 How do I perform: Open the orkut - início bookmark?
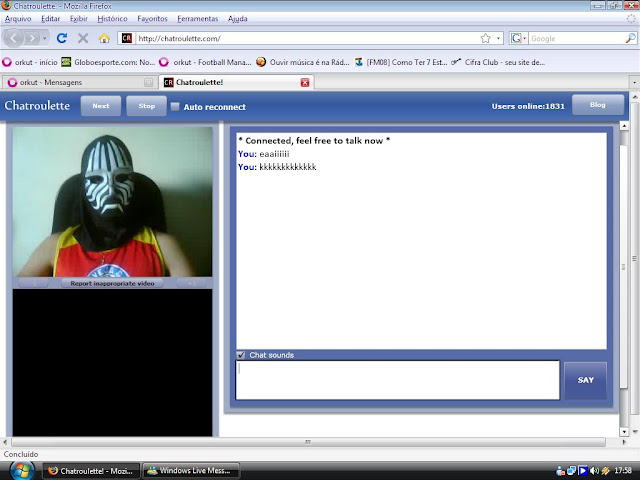coord(30,62)
